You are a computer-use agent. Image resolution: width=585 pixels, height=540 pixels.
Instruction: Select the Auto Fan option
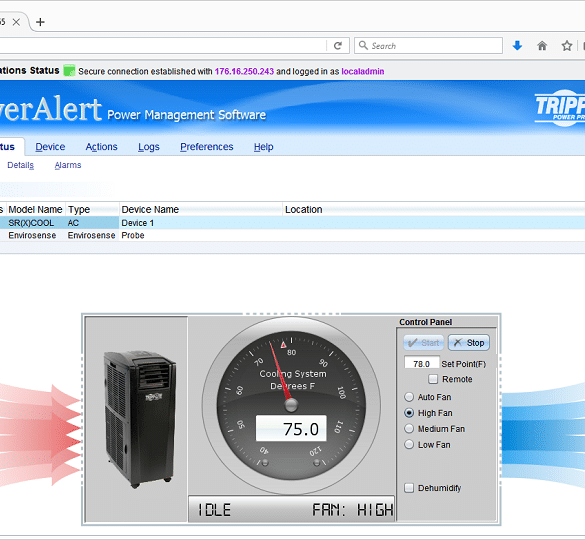(x=409, y=397)
